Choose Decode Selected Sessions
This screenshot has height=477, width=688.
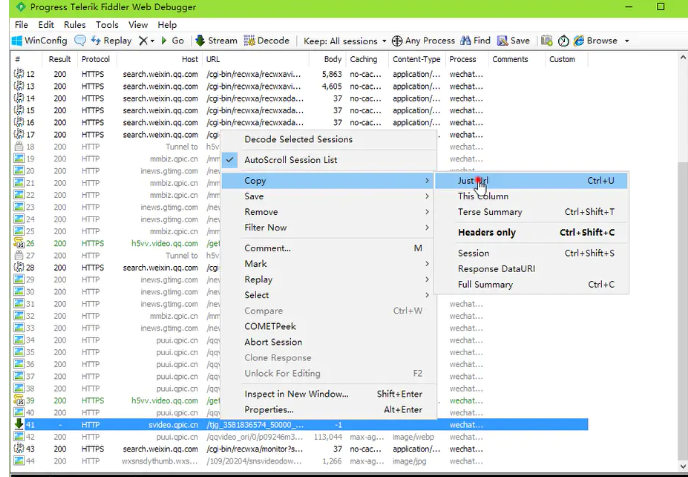tap(329, 139)
